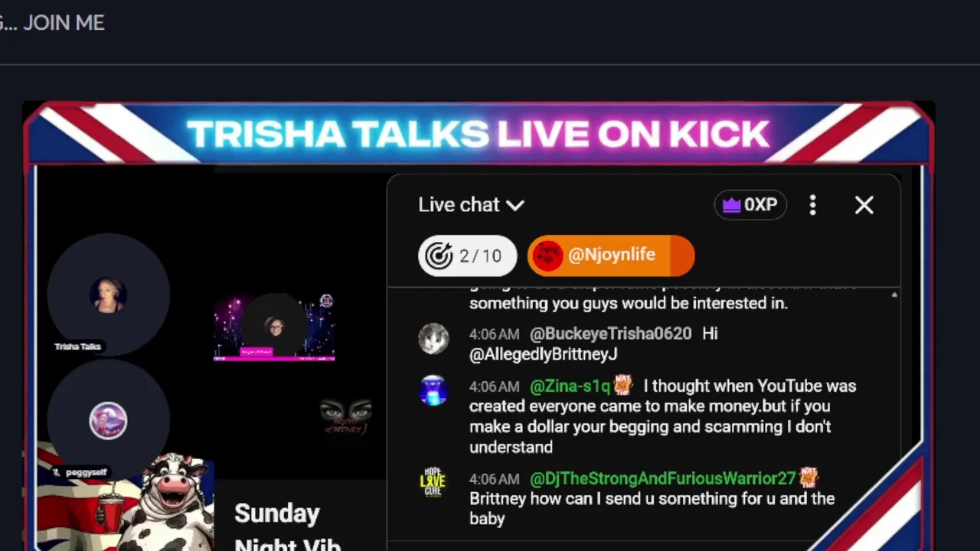Screen dimensions: 980x551
Task: Open the chat three-dot options menu
Action: point(813,205)
